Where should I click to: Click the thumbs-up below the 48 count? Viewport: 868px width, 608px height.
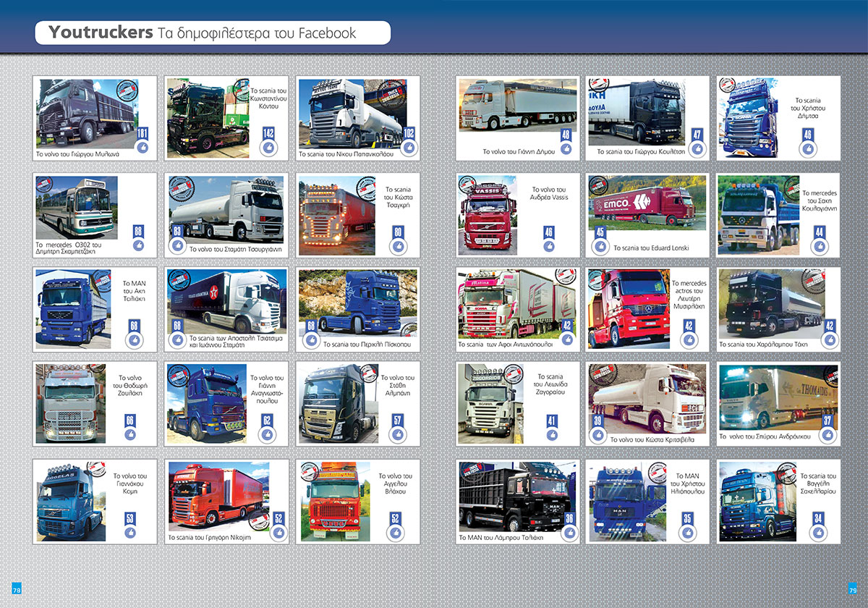click(566, 148)
